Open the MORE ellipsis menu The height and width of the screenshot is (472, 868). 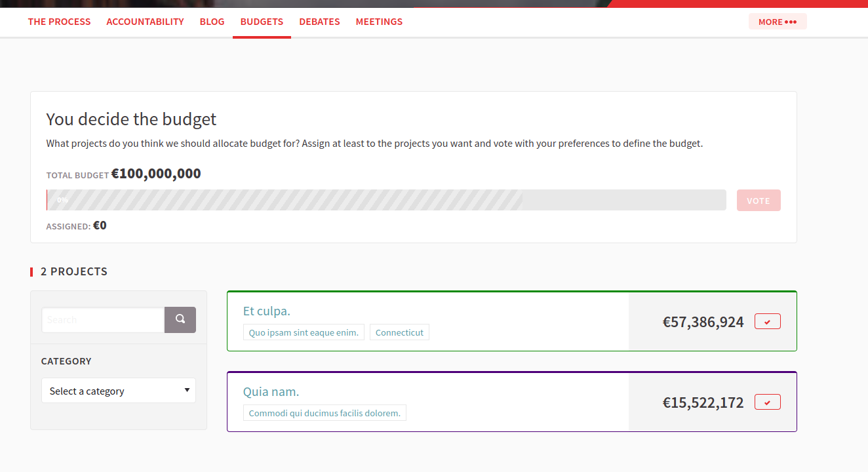pyautogui.click(x=778, y=21)
